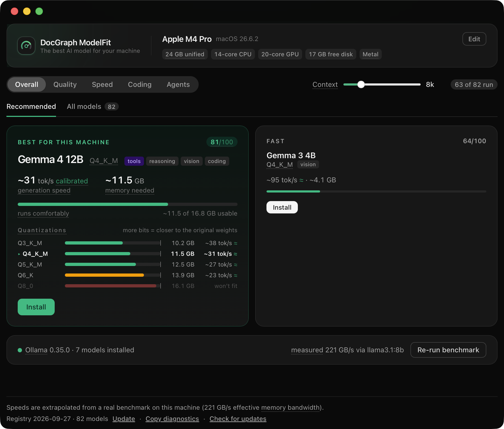Click the reasoning capability tag

162,161
